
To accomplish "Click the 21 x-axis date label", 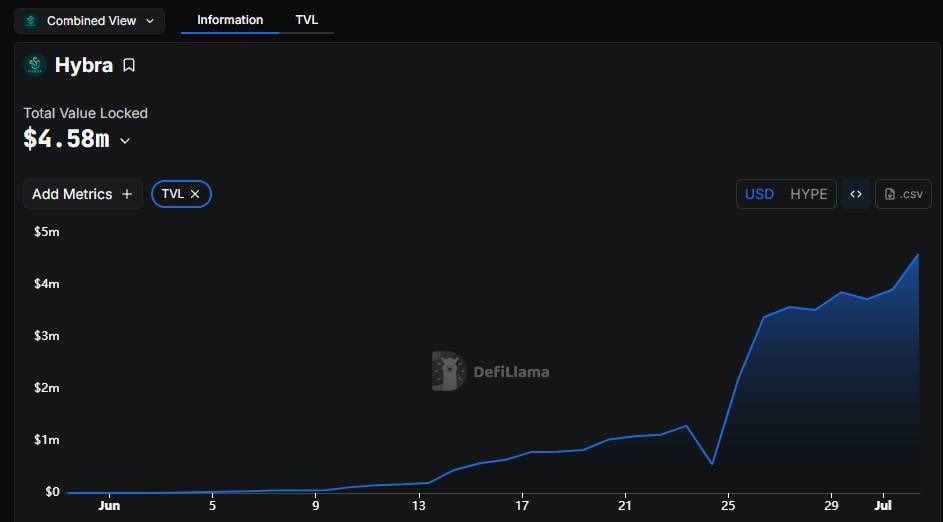I will 625,505.
